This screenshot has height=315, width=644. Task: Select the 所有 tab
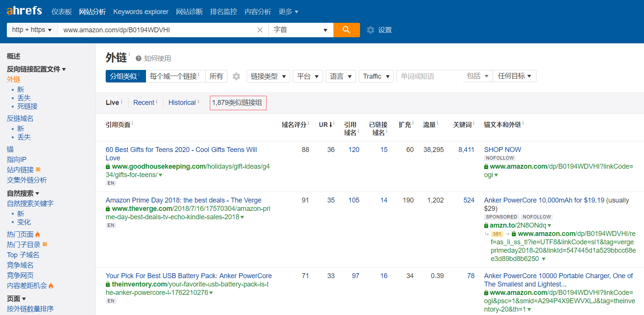tap(216, 76)
